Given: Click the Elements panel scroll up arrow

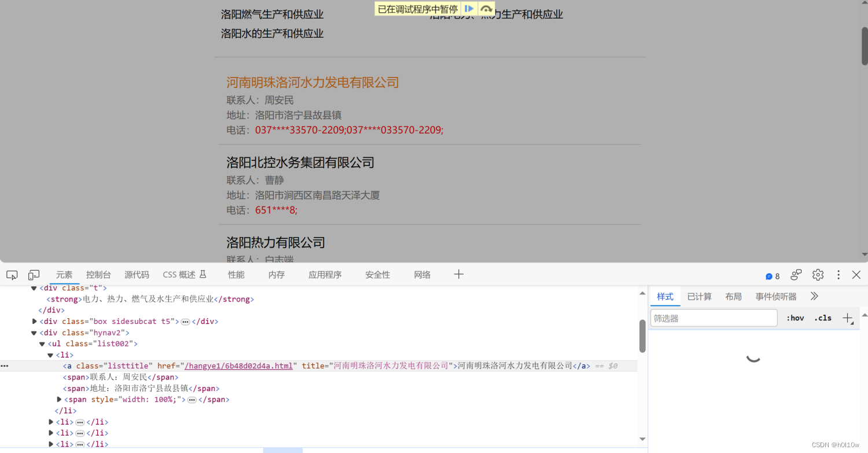Looking at the screenshot, I should pos(642,293).
